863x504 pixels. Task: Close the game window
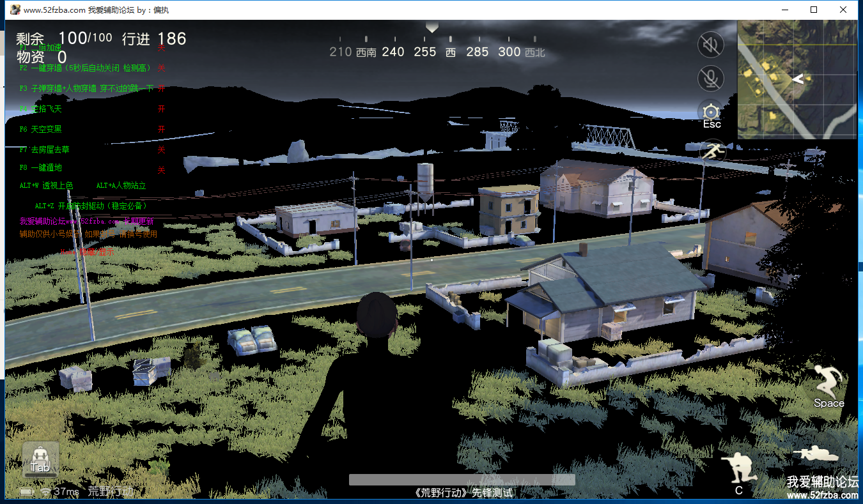point(843,10)
